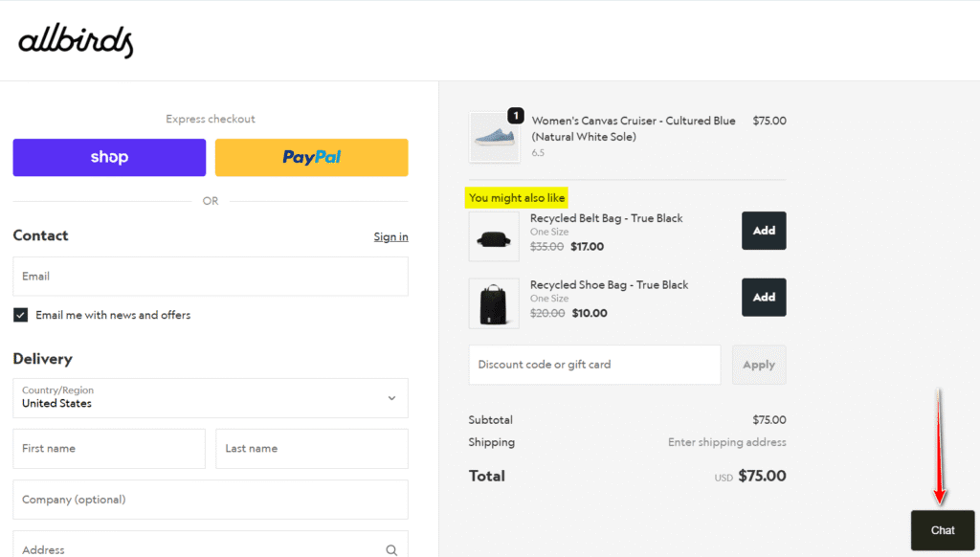Click the Enter shipping address text
The width and height of the screenshot is (980, 557).
[x=727, y=442]
